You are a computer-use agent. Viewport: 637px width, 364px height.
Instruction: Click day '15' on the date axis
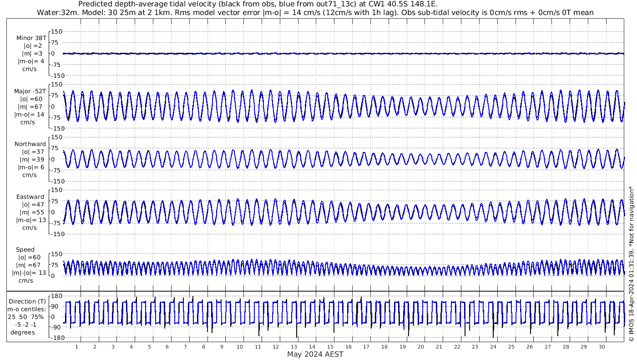[x=330, y=347]
